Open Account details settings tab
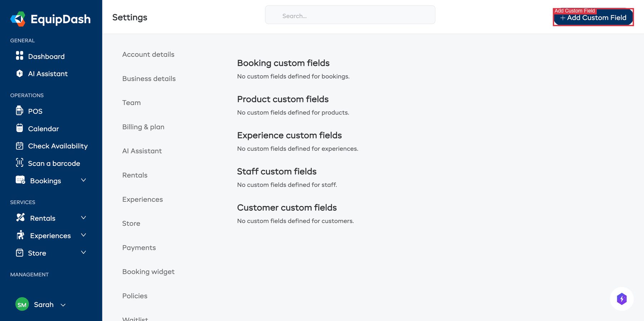The width and height of the screenshot is (644, 321). point(148,54)
